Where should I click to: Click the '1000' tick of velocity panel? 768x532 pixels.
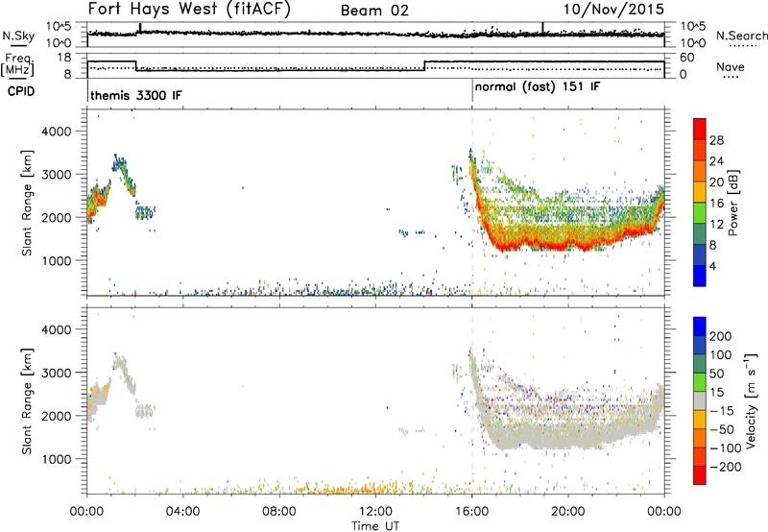coord(56,459)
